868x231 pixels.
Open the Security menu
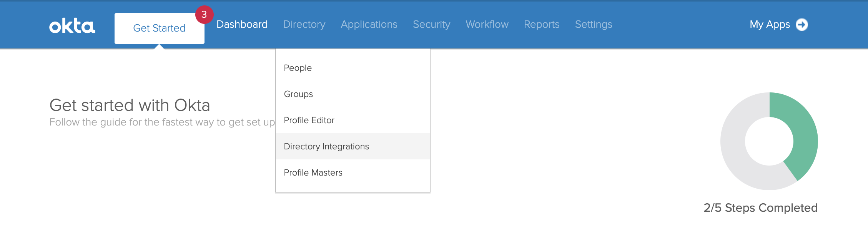[431, 24]
